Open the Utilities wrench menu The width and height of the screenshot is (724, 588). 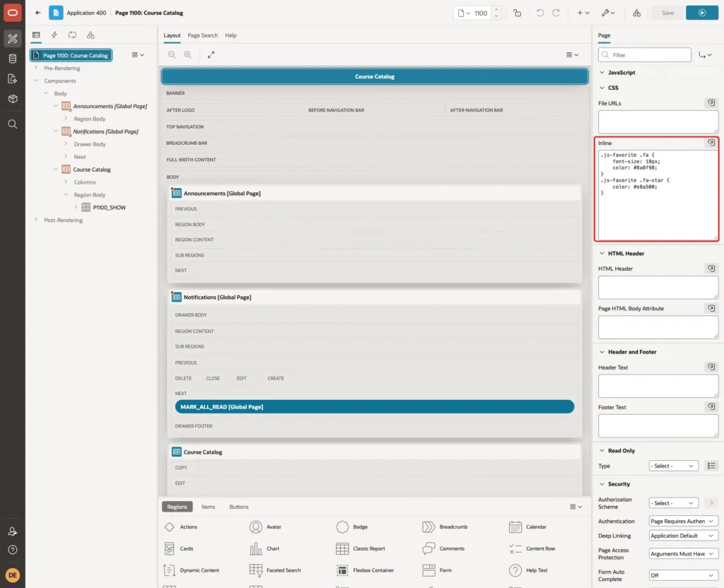tap(607, 13)
